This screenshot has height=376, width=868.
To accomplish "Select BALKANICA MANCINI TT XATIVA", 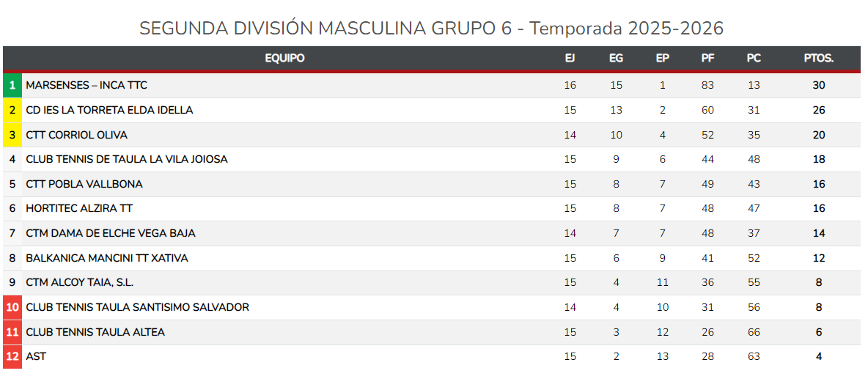I will click(107, 258).
